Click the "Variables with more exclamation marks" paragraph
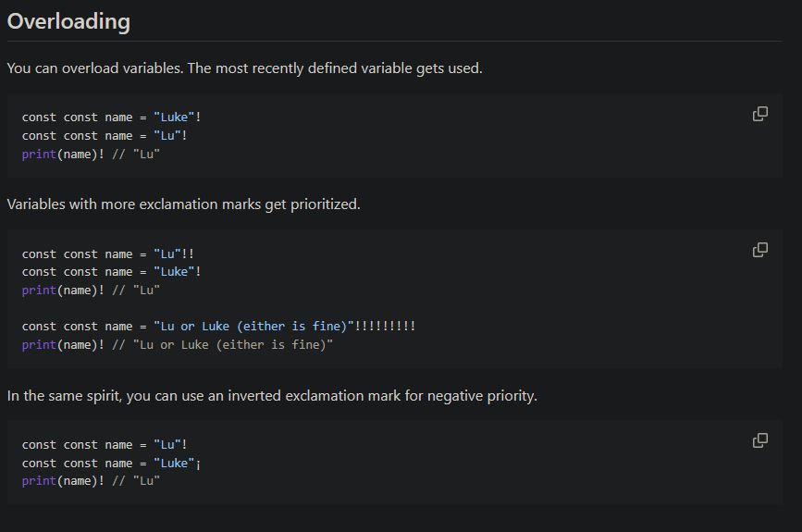Viewport: 802px width, 532px height. pyautogui.click(x=183, y=204)
